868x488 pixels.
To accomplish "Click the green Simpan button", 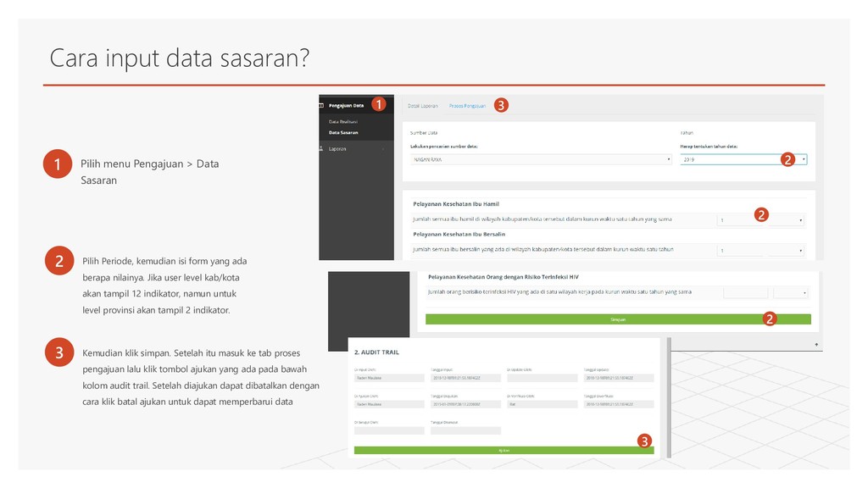I will point(618,319).
